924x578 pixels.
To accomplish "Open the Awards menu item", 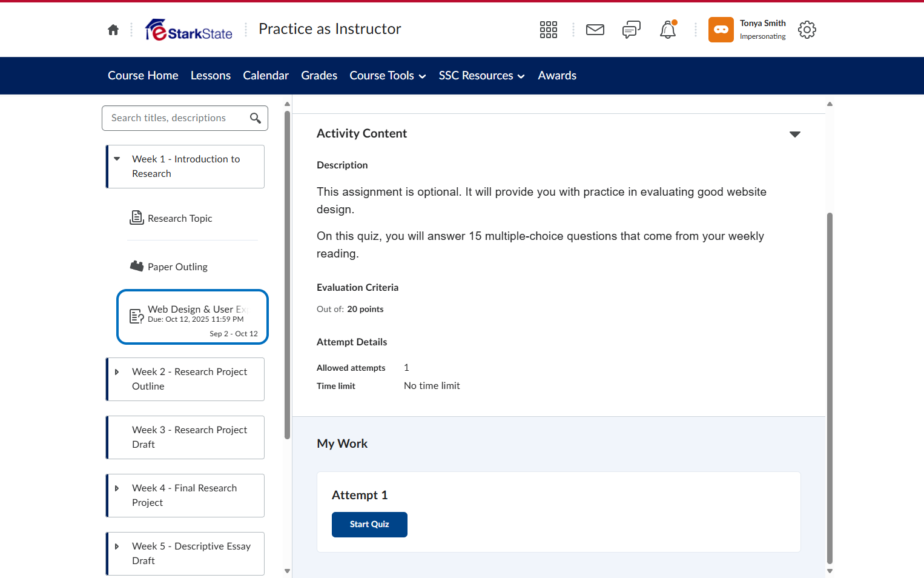I will [x=557, y=76].
